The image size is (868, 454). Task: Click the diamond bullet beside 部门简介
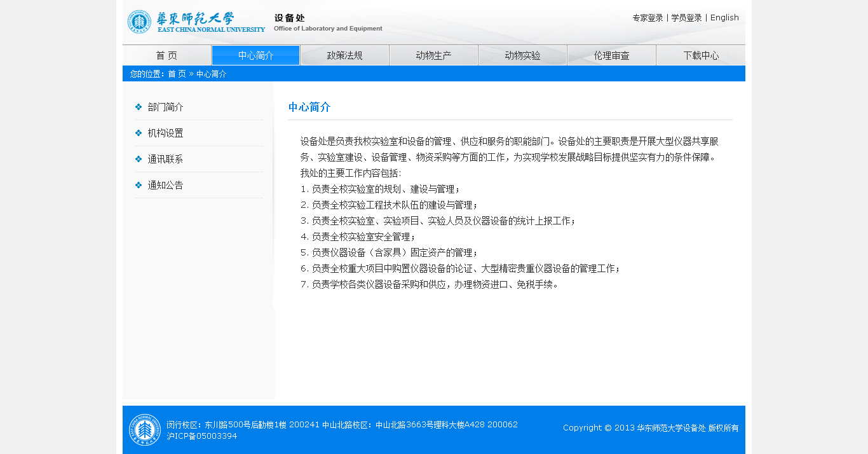coord(139,107)
